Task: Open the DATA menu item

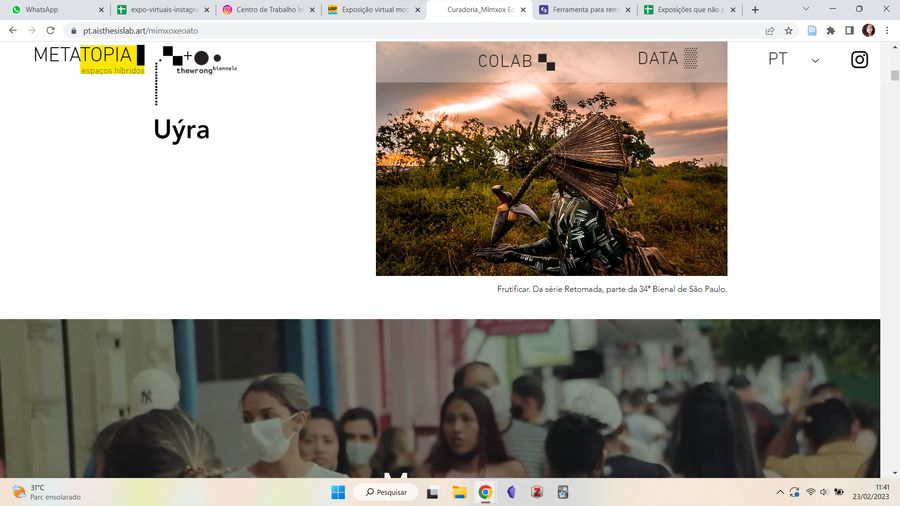Action: (668, 59)
